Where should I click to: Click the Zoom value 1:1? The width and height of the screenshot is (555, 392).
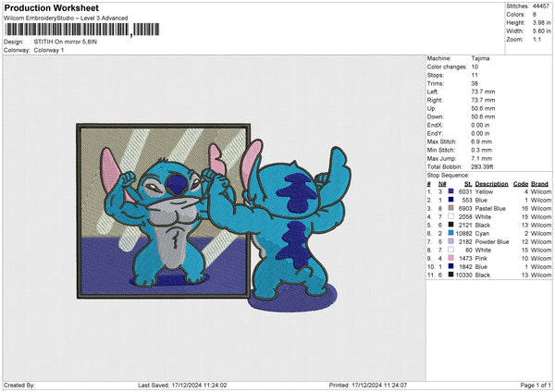pyautogui.click(x=536, y=40)
